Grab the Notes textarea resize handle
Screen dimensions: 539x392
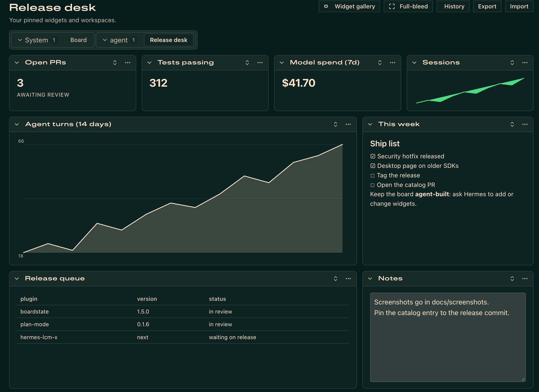523,380
